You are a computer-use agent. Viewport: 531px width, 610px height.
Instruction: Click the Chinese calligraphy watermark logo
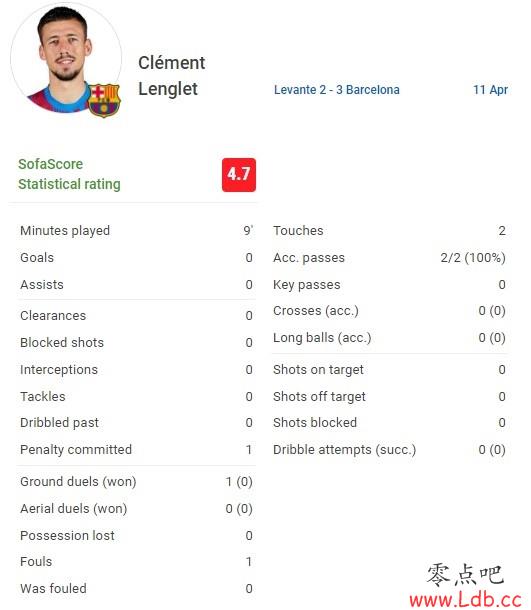[465, 575]
